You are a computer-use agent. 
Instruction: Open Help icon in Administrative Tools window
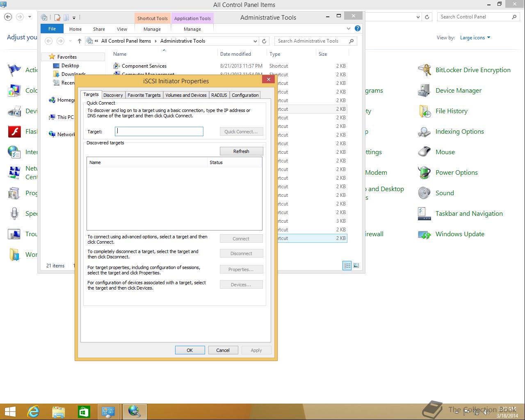[358, 28]
